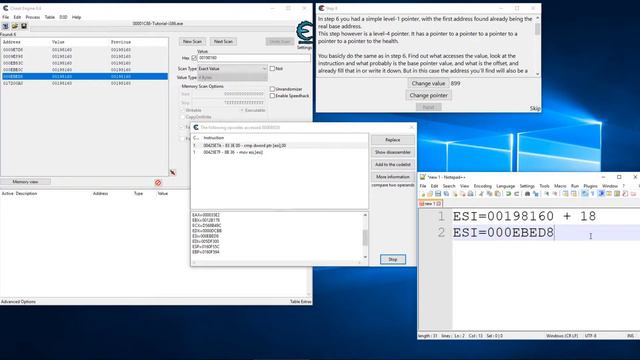The width and height of the screenshot is (640, 360).
Task: Click Notepad++ Copy toolbar icon
Action: 489,194
